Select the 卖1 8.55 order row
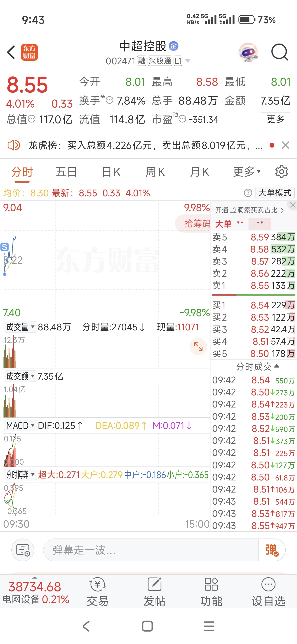 tap(254, 285)
